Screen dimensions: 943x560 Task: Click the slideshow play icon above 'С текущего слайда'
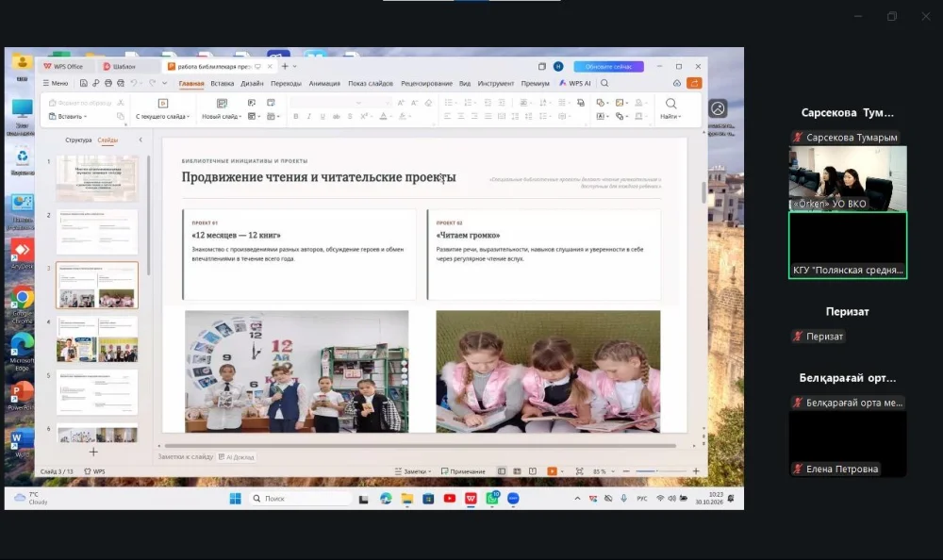tap(162, 104)
